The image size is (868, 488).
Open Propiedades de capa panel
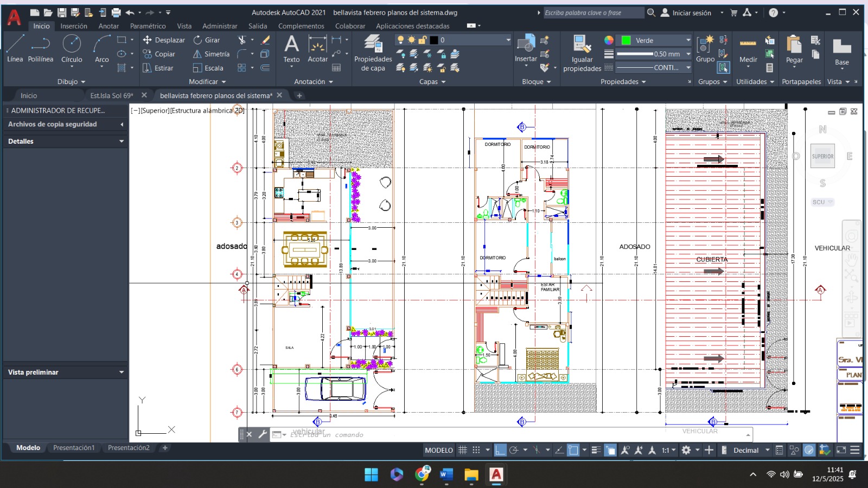click(x=373, y=53)
